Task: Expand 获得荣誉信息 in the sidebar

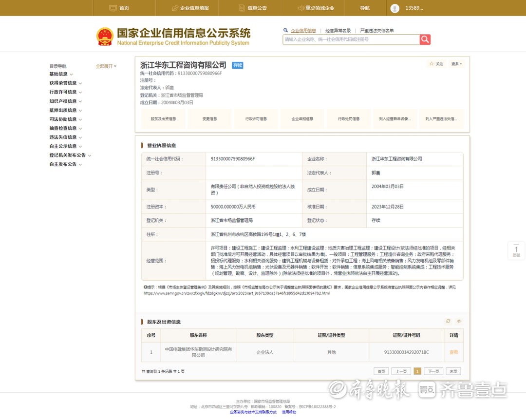Action: (x=65, y=83)
